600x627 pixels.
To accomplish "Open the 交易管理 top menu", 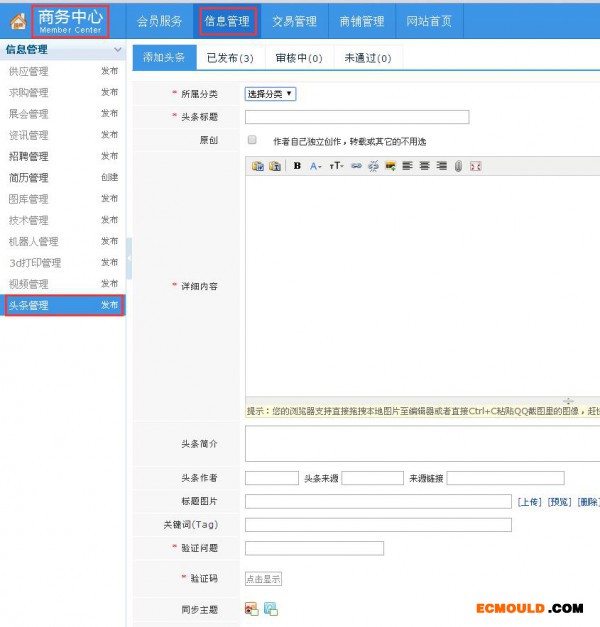I will coord(294,21).
